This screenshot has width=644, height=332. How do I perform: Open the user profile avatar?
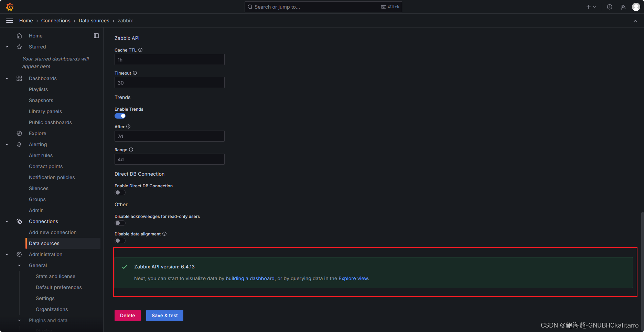pyautogui.click(x=636, y=7)
